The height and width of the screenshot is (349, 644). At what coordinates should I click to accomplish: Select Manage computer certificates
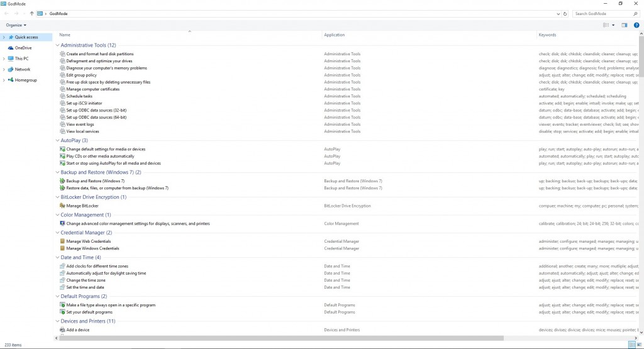click(93, 89)
